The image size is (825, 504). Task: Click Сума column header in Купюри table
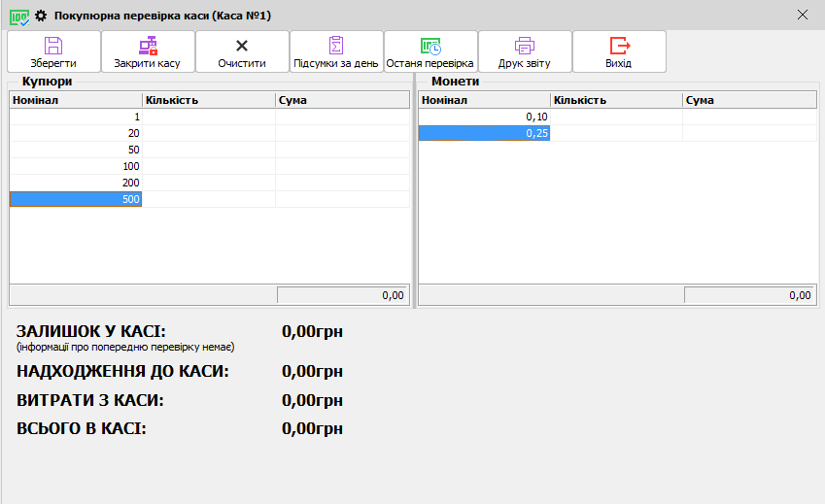pyautogui.click(x=342, y=100)
